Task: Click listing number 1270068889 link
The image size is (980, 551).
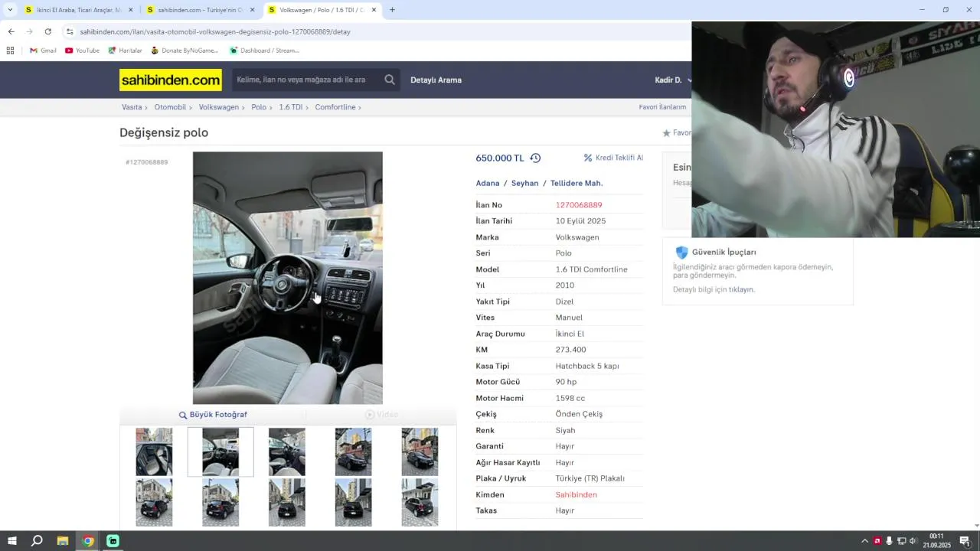Action: (579, 205)
